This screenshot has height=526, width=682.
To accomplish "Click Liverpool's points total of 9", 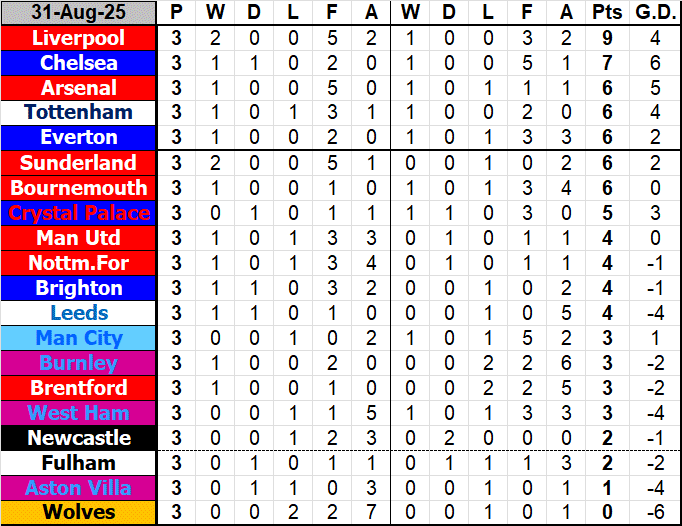I will (x=603, y=38).
